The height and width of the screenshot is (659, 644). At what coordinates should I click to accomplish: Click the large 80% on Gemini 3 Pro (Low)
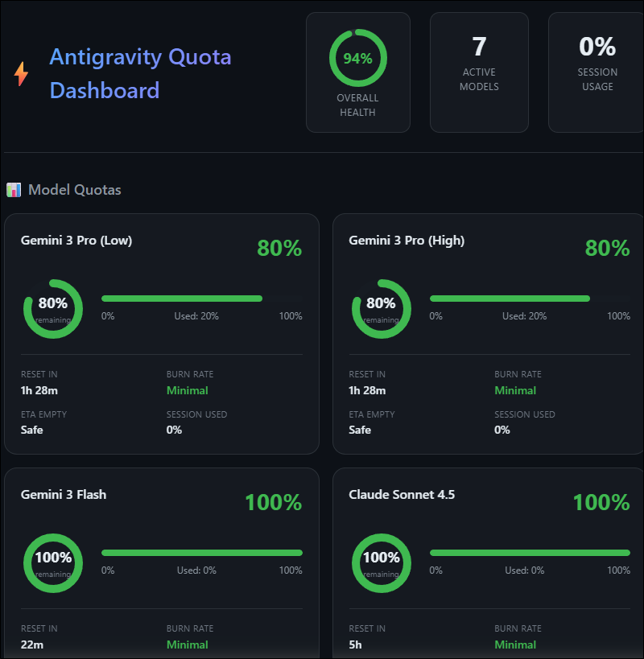(x=279, y=248)
